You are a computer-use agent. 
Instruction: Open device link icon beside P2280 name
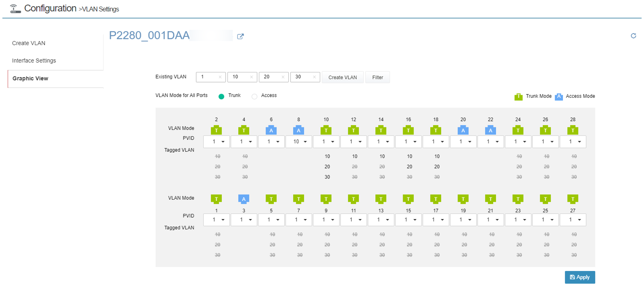(x=241, y=36)
